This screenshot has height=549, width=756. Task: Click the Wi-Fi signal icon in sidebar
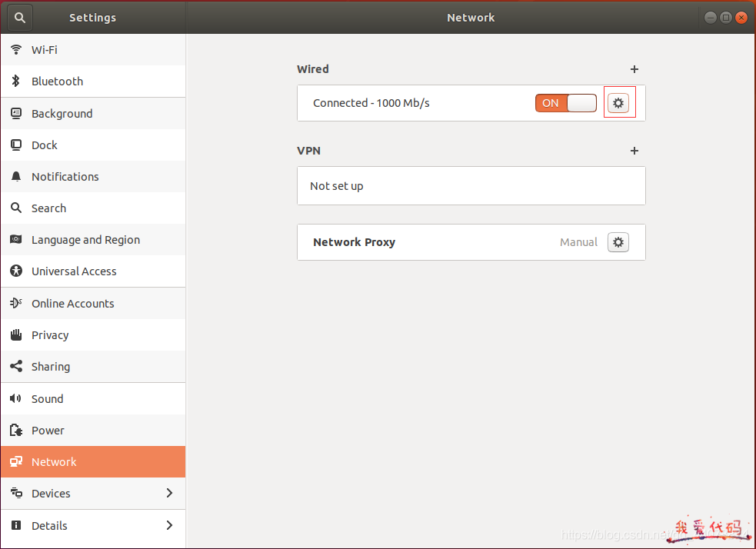click(x=16, y=50)
